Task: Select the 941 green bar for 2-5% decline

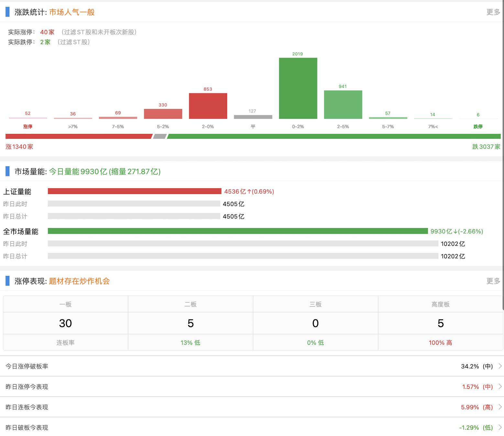Action: [343, 104]
